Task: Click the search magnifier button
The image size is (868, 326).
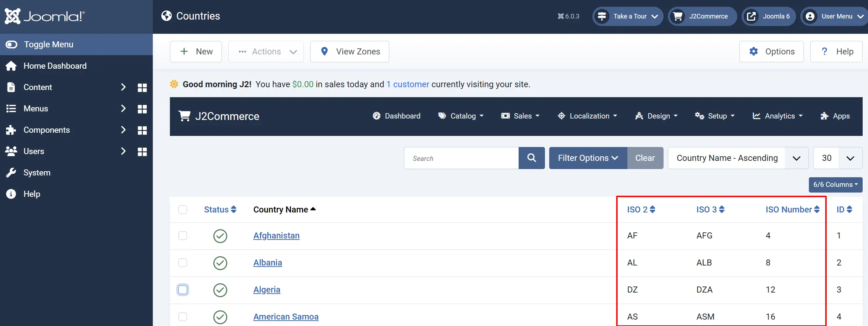Action: pos(532,158)
